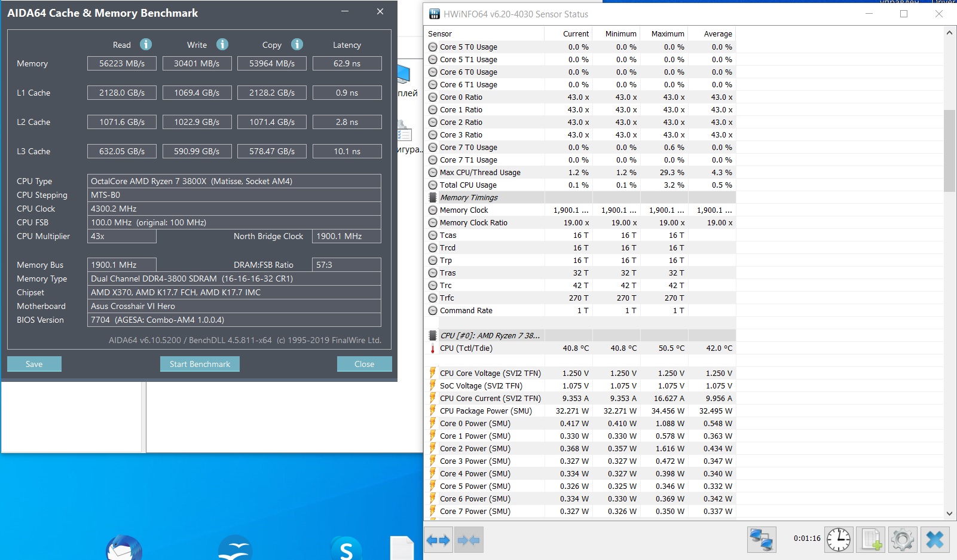This screenshot has width=957, height=560.
Task: Click the Memory Type field showing DDR4-3800
Action: tap(234, 279)
